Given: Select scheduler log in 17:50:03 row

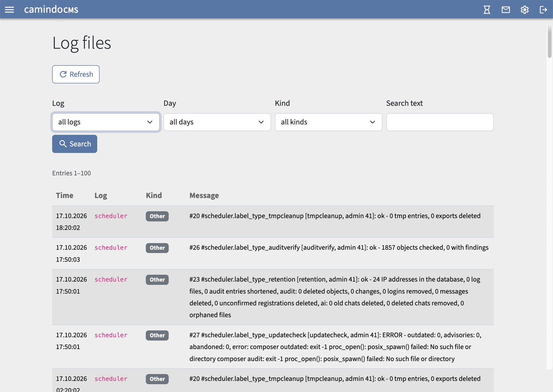Looking at the screenshot, I should click(111, 248).
